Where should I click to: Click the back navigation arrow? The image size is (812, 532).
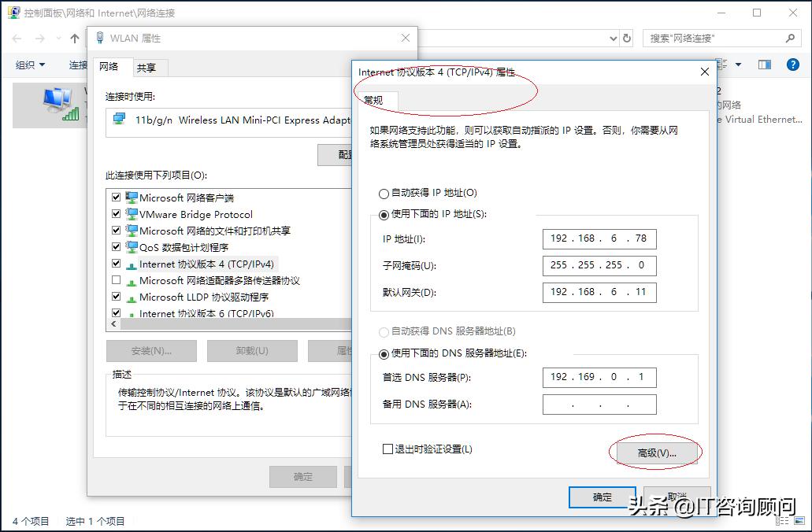tap(16, 38)
